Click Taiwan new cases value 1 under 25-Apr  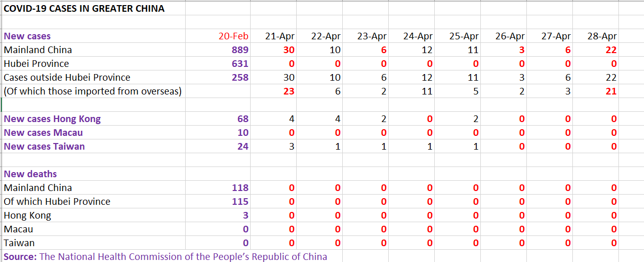coord(476,147)
